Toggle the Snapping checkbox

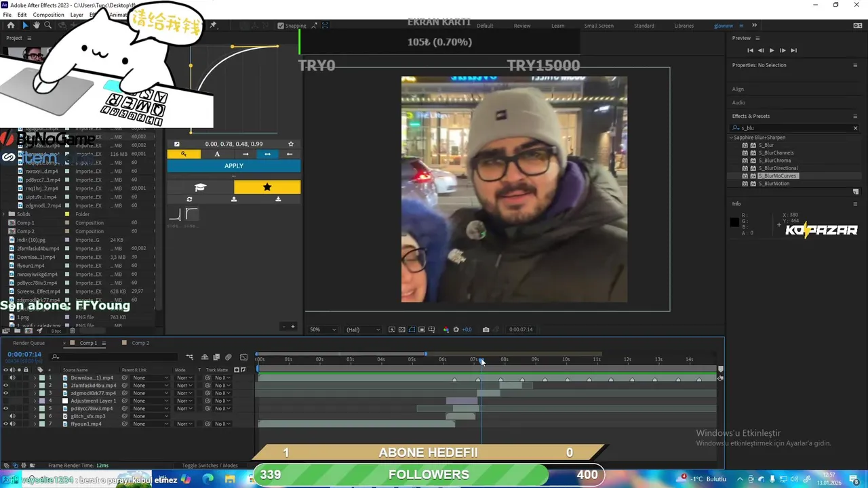click(x=281, y=26)
